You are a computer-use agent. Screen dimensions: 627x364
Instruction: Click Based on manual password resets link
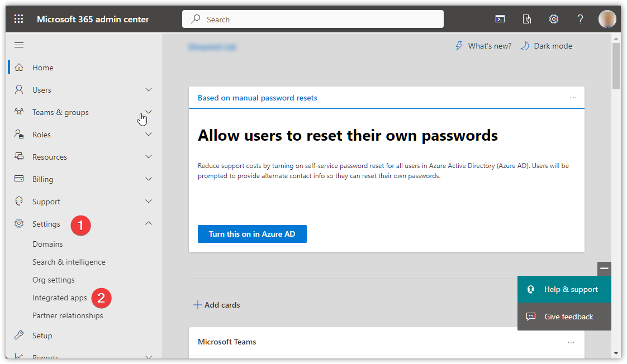[257, 98]
